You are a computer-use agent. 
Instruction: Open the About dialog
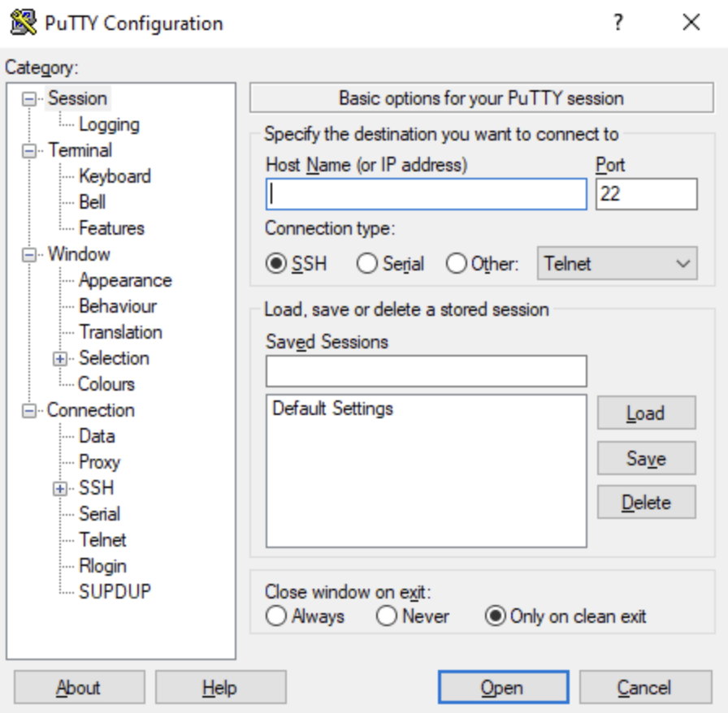coord(78,687)
